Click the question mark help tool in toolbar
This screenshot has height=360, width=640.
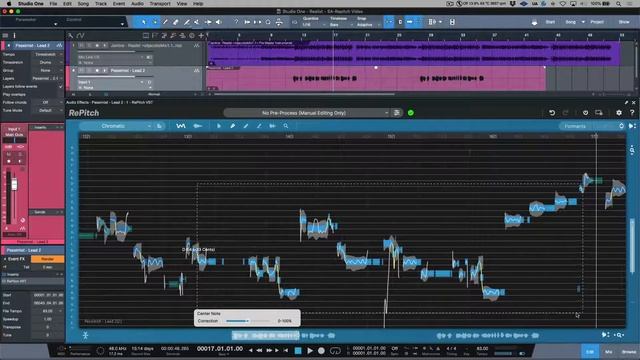236,22
